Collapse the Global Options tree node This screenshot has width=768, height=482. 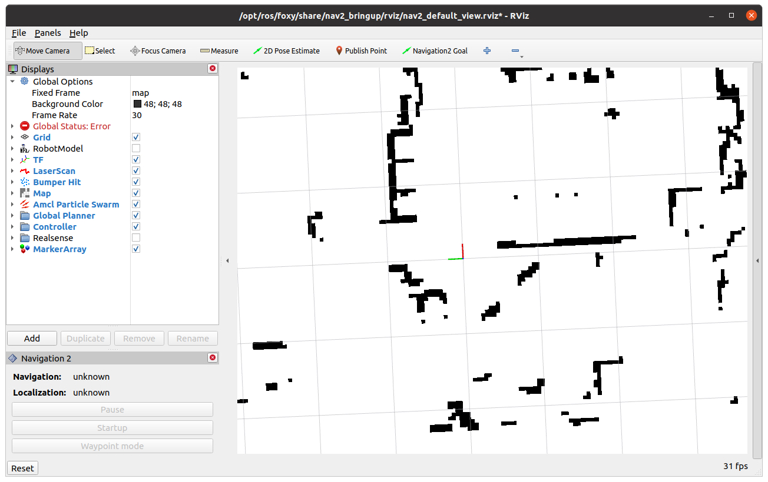click(12, 81)
